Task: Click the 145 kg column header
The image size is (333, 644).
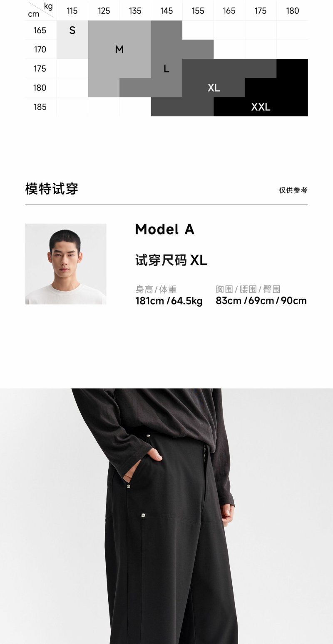Action: click(x=166, y=11)
